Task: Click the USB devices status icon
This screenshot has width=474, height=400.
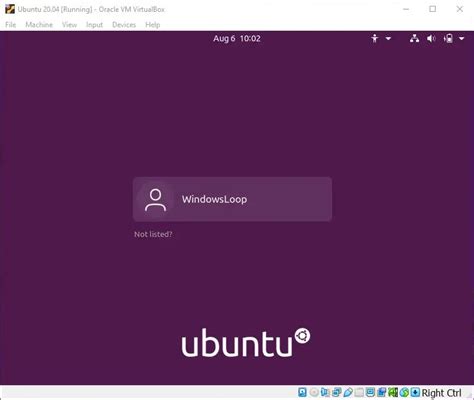Action: point(348,392)
